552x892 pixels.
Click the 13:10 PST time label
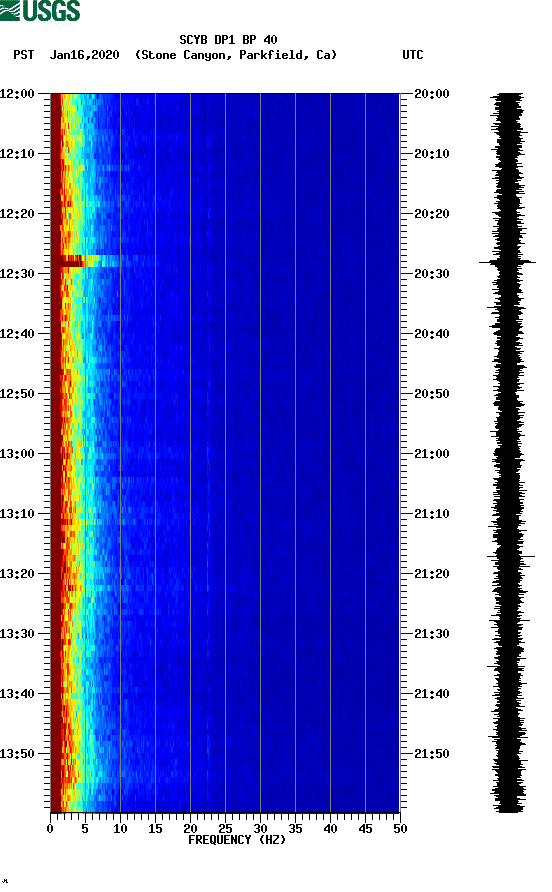[x=17, y=514]
